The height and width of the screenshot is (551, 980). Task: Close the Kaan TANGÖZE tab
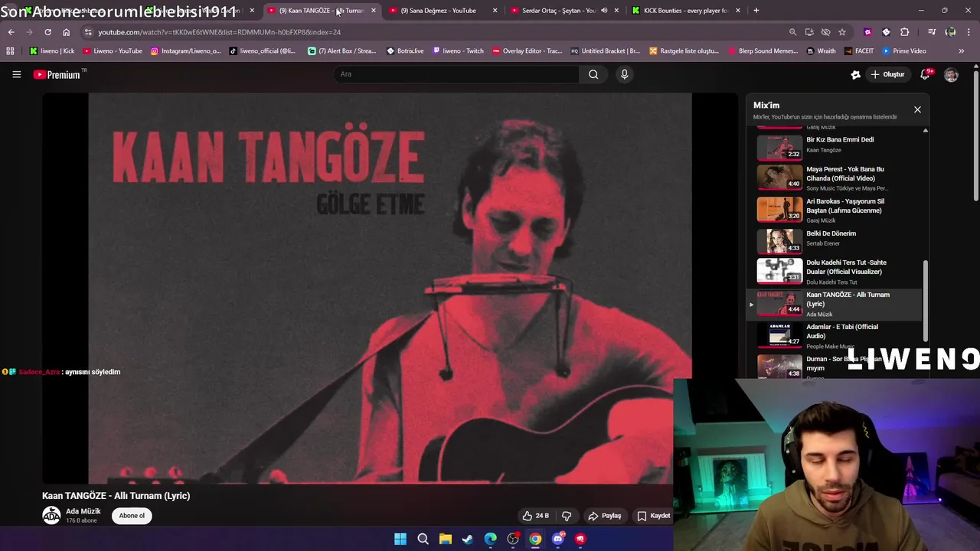click(373, 11)
